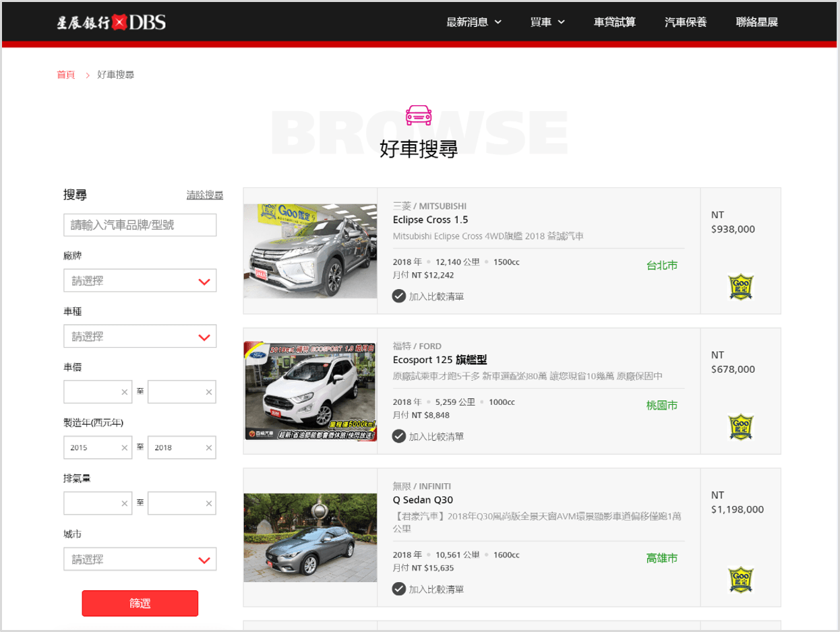
Task: Open 聯絡星展 in the navigation bar
Action: pos(757,22)
